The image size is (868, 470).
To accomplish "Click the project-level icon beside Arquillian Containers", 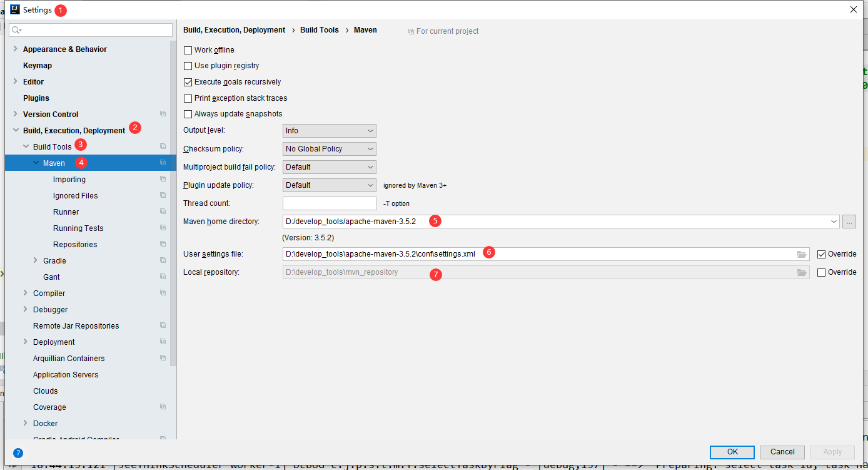I will pos(163,358).
